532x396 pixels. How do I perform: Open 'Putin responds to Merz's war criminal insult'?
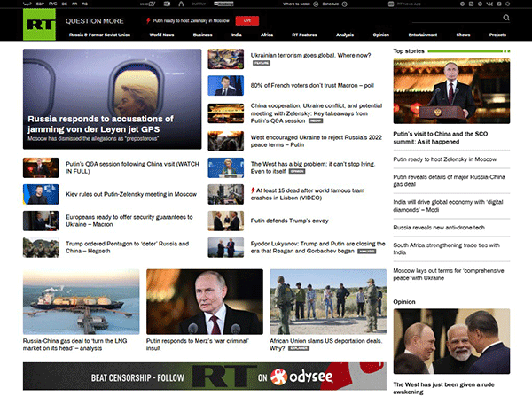click(x=198, y=345)
